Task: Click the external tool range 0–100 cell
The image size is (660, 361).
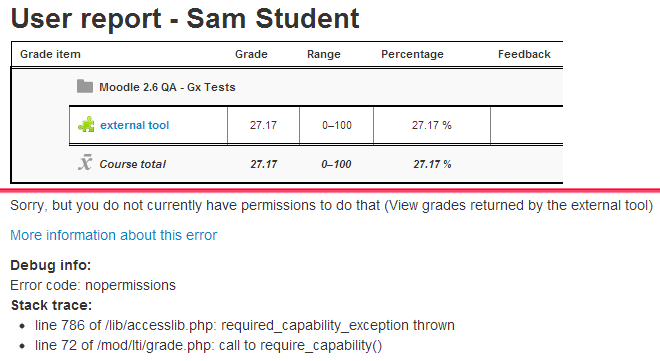Action: (337, 125)
